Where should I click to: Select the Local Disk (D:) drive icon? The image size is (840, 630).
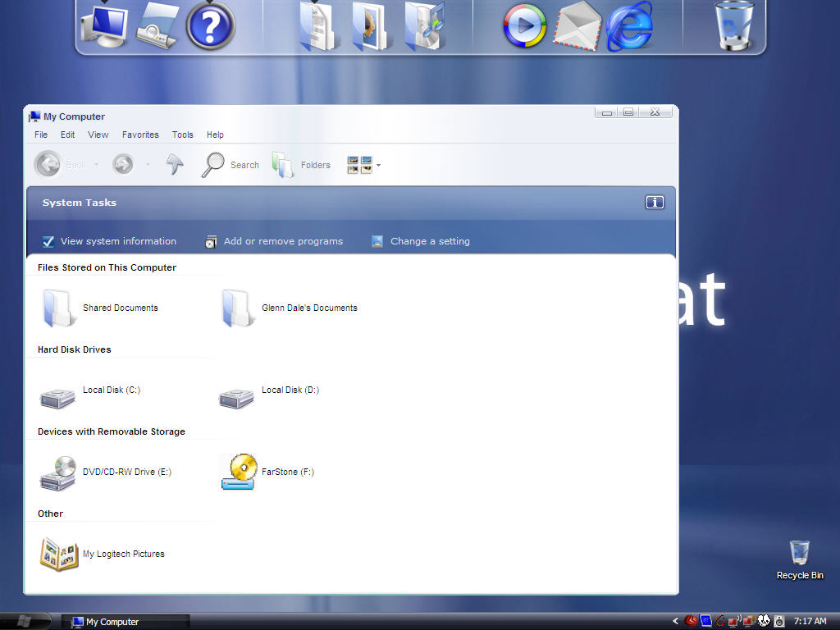coord(236,399)
